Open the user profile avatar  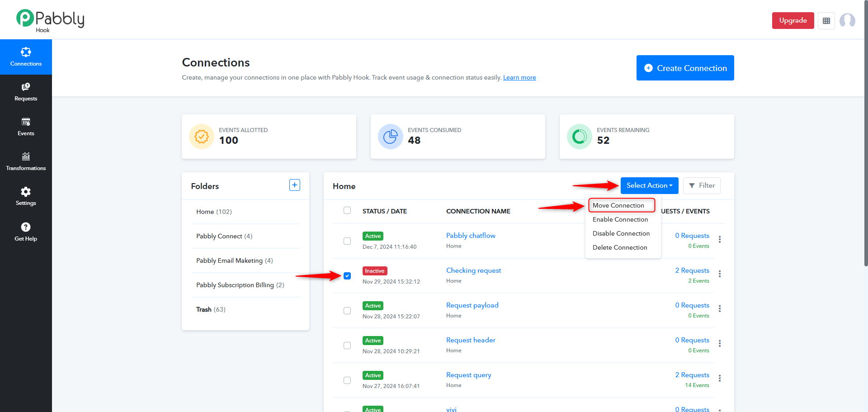coord(847,21)
